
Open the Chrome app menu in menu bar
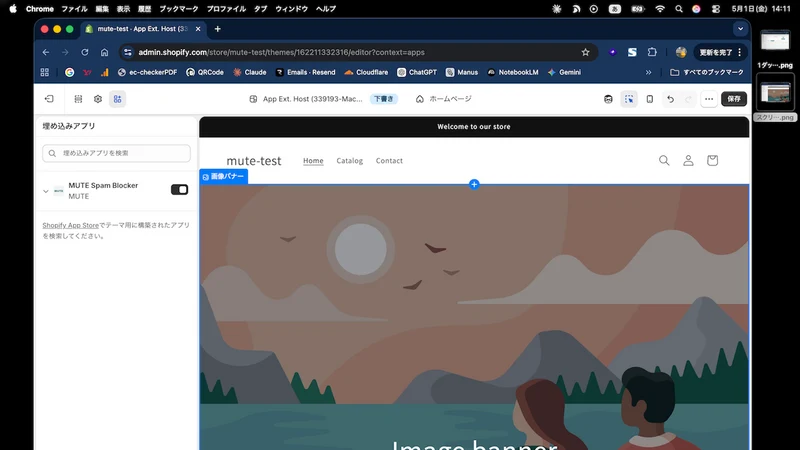[40, 9]
